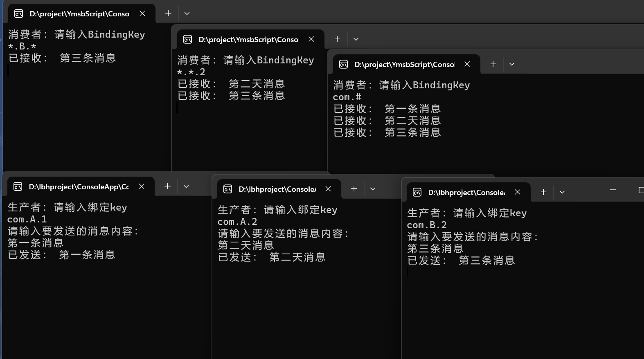The height and width of the screenshot is (359, 644).
Task: Open a new tab in the com.# consumer window
Action: pyautogui.click(x=493, y=64)
